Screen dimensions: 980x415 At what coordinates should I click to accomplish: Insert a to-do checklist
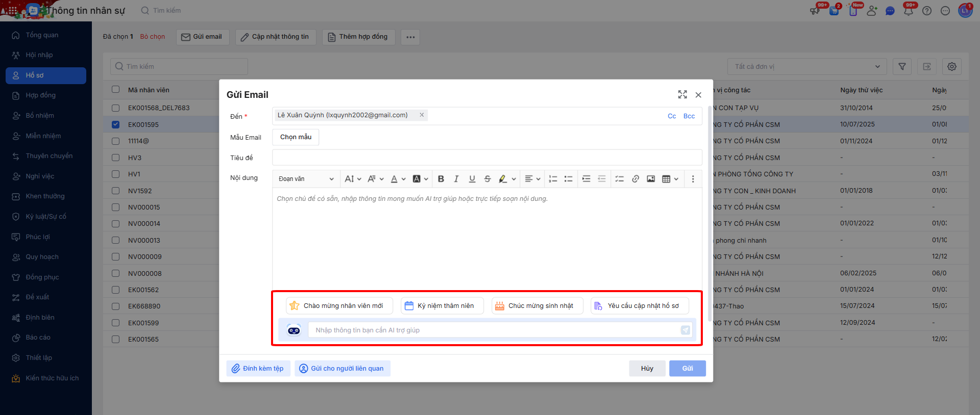click(x=620, y=179)
